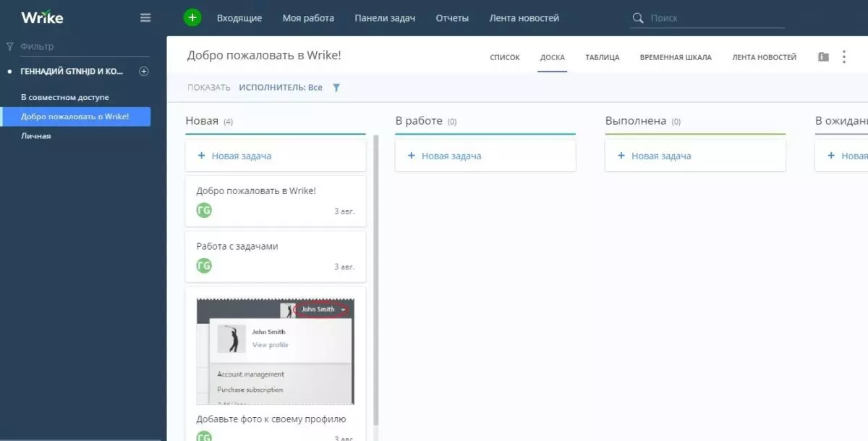Select Добро пожаловать в Wrike! sidebar folder
The height and width of the screenshot is (441, 868).
click(75, 116)
